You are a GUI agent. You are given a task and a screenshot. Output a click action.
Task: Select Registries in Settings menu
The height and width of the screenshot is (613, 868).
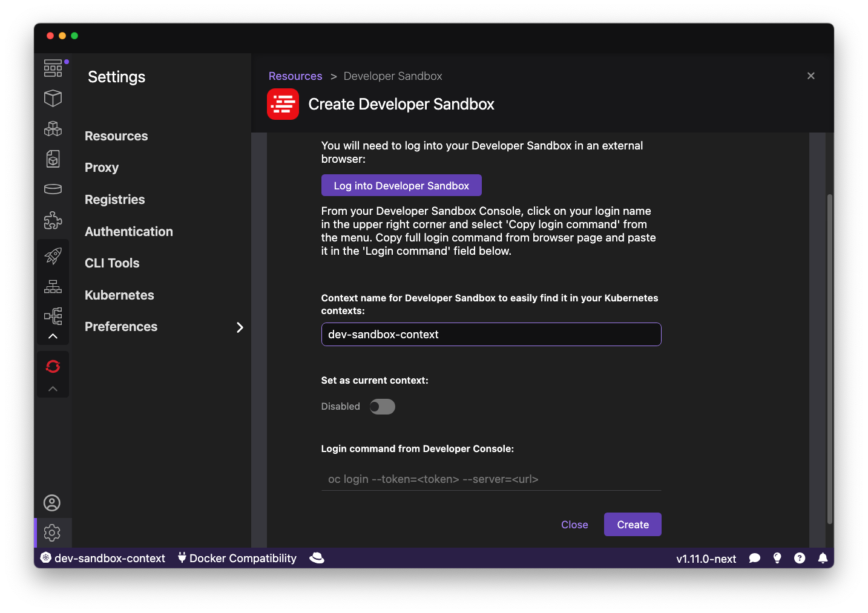point(115,200)
